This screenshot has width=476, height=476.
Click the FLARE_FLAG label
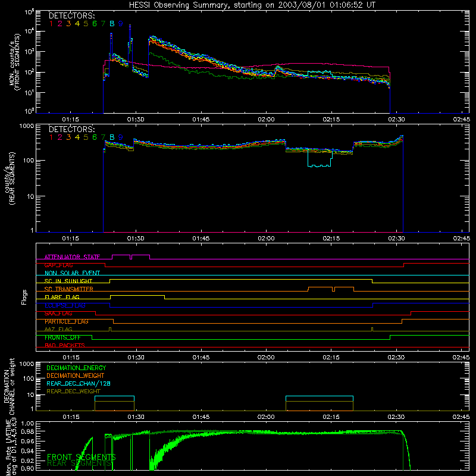pos(62,297)
